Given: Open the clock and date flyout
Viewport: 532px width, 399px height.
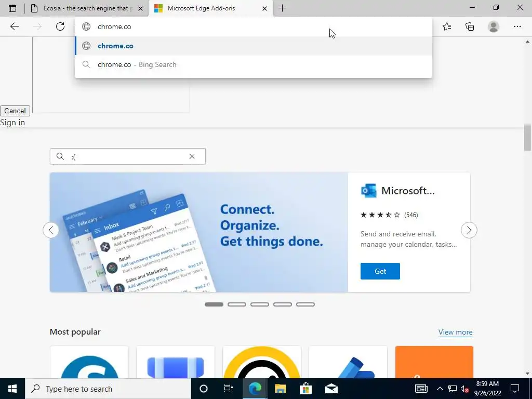Looking at the screenshot, I should [487, 389].
